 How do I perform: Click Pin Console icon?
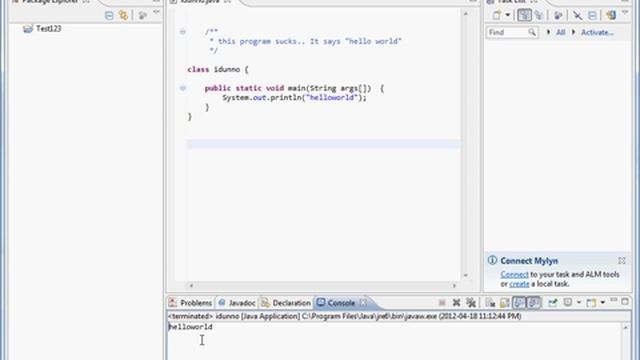553,303
